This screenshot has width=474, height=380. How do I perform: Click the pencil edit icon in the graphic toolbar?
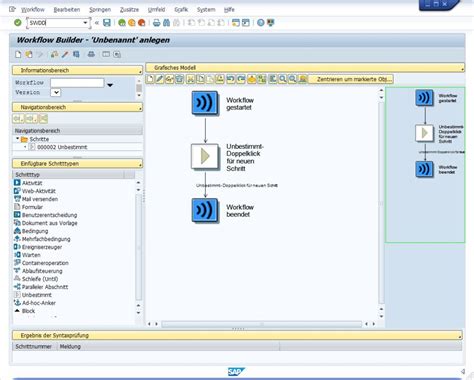(x=160, y=79)
